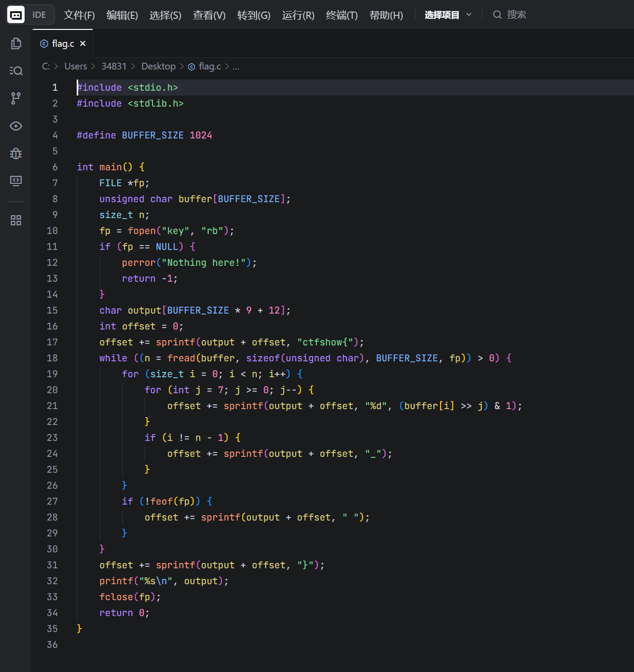
Task: Open Source Control branch icon
Action: (16, 98)
